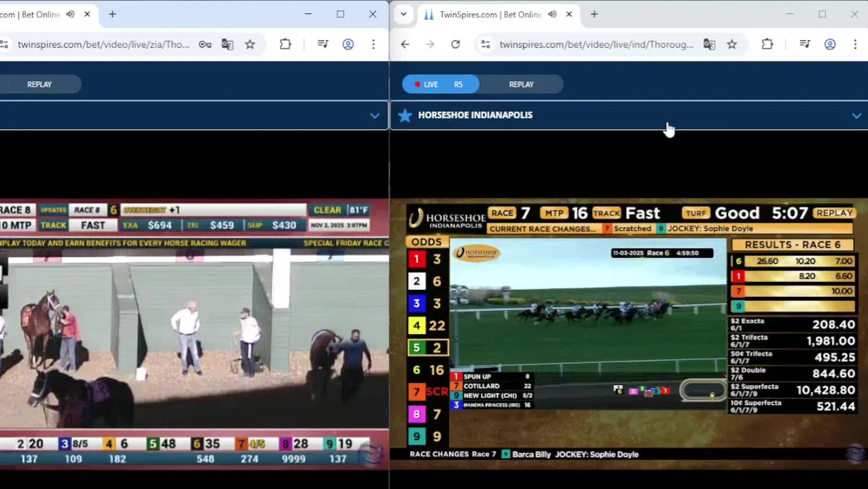The width and height of the screenshot is (868, 489).
Task: Click the ind URL in right address bar
Action: tap(596, 44)
